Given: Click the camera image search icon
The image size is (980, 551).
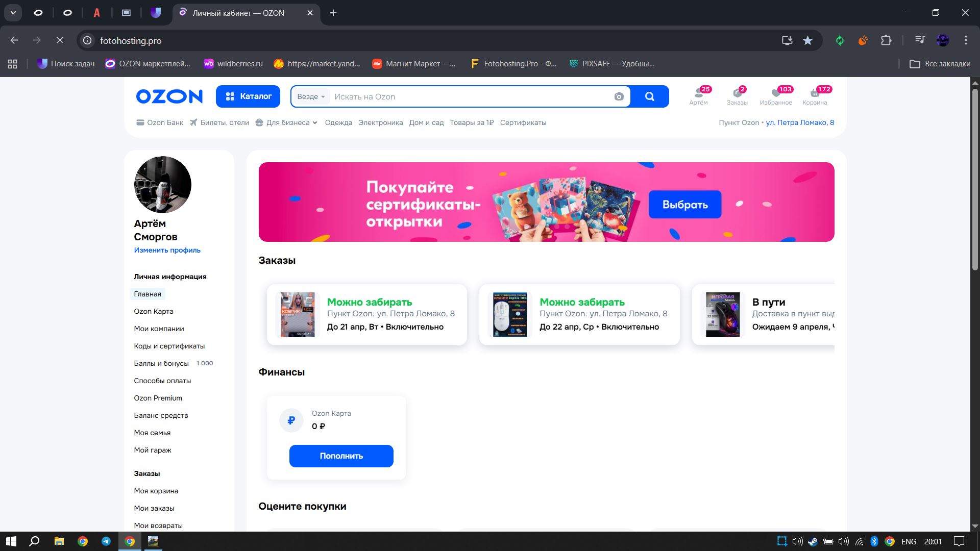Looking at the screenshot, I should (x=619, y=96).
